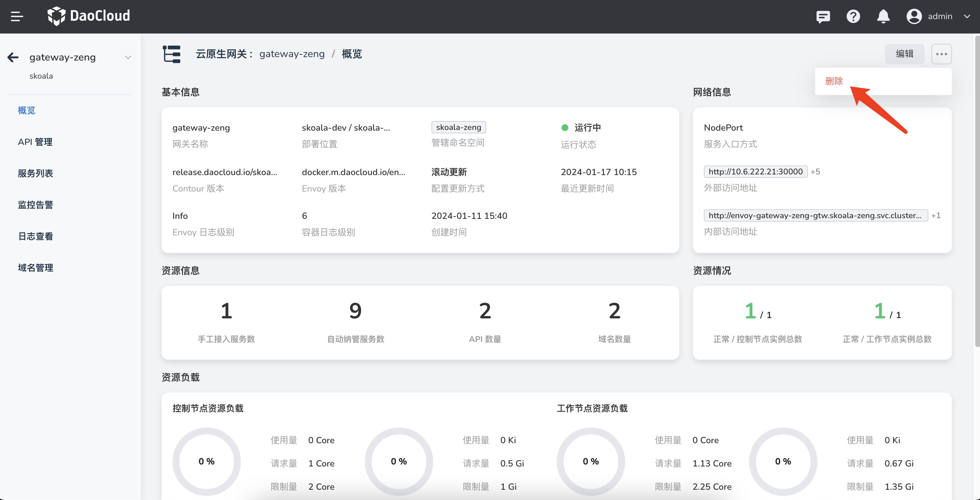Open the messages chat icon
980x500 pixels.
point(823,16)
